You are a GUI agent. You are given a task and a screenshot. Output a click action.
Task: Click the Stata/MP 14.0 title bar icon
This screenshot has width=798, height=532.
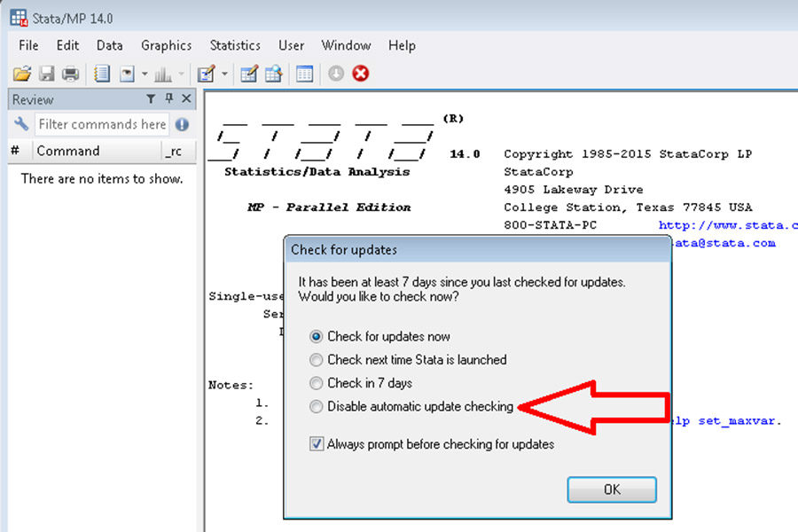pos(19,18)
